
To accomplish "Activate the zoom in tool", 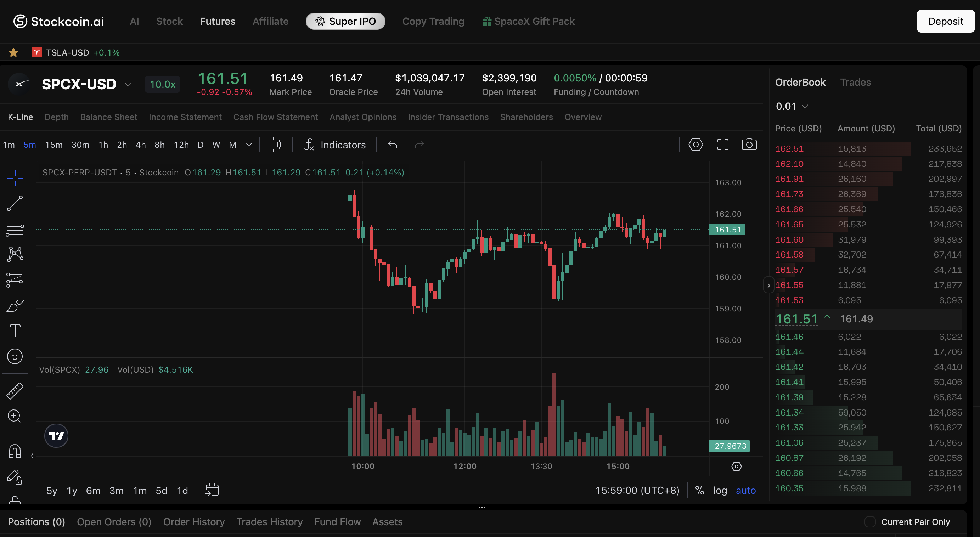I will coord(15,416).
